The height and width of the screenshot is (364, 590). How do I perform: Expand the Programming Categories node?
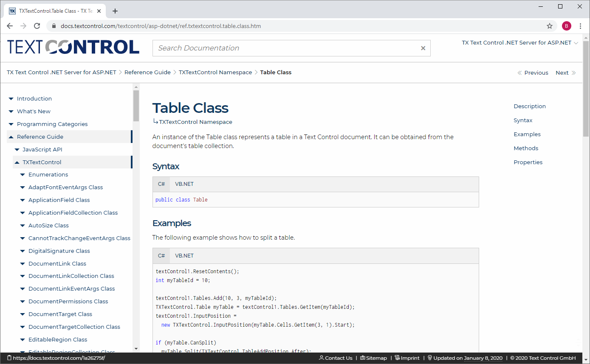coord(11,124)
